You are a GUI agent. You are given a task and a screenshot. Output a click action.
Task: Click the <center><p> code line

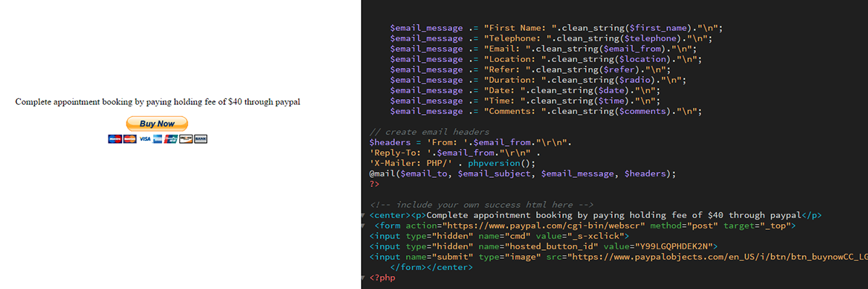[595, 215]
